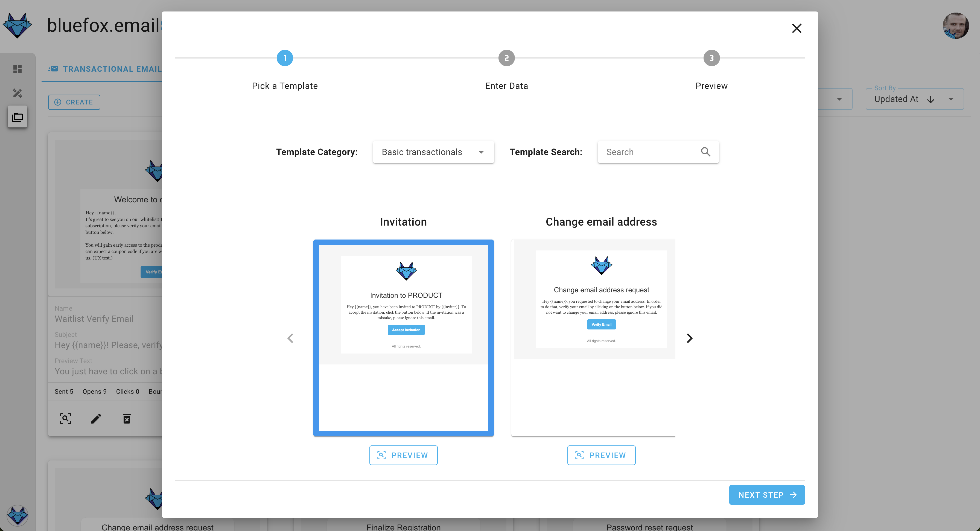The image size is (980, 531).
Task: Click the left navigation arrow
Action: coord(291,338)
